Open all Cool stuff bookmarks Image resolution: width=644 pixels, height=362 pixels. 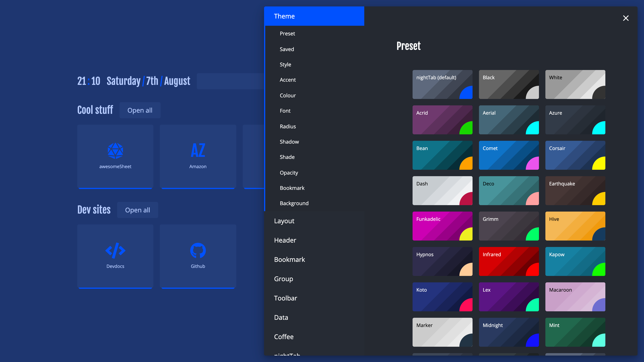click(140, 110)
